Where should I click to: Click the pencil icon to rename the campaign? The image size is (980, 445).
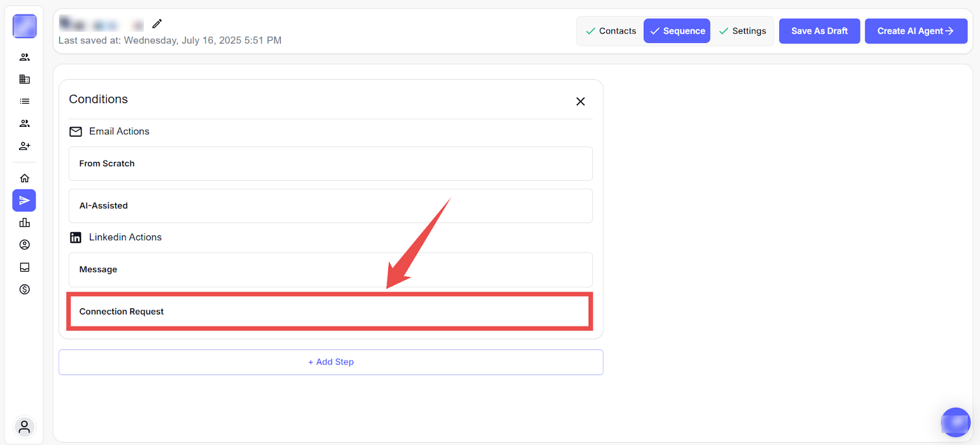157,24
